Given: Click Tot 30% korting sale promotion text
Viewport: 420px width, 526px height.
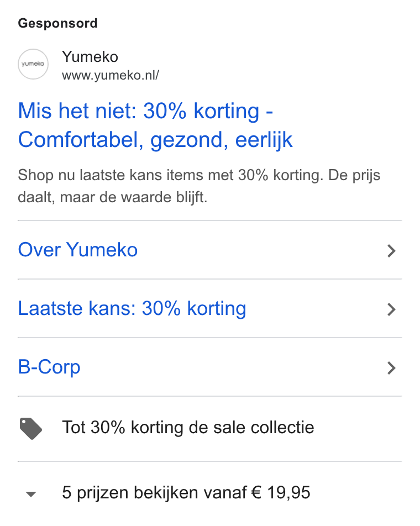Looking at the screenshot, I should tap(188, 428).
